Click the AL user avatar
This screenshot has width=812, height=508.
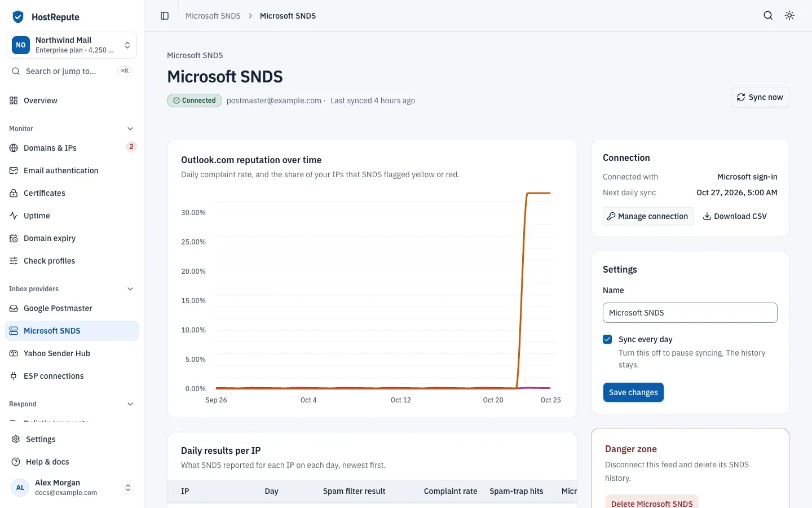pos(20,488)
